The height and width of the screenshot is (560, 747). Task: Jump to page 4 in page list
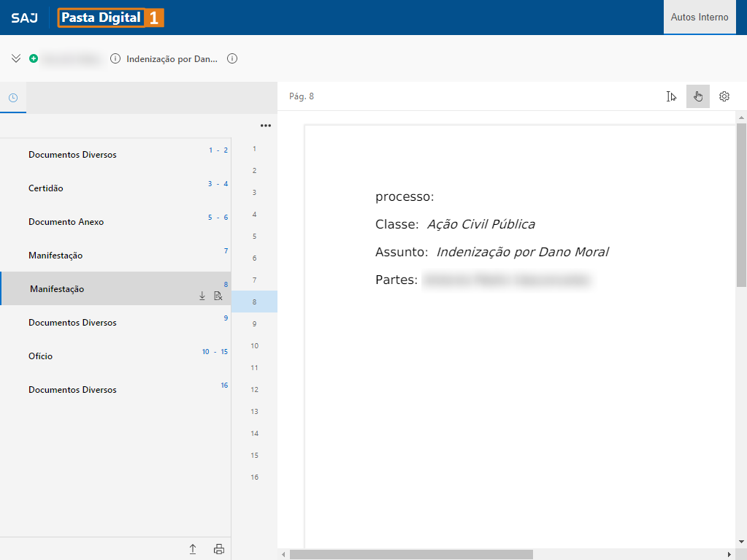[x=254, y=214]
